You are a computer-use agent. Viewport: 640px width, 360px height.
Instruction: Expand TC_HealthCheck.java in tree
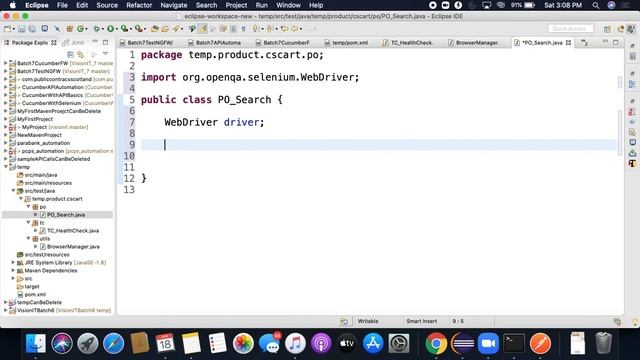click(x=36, y=231)
